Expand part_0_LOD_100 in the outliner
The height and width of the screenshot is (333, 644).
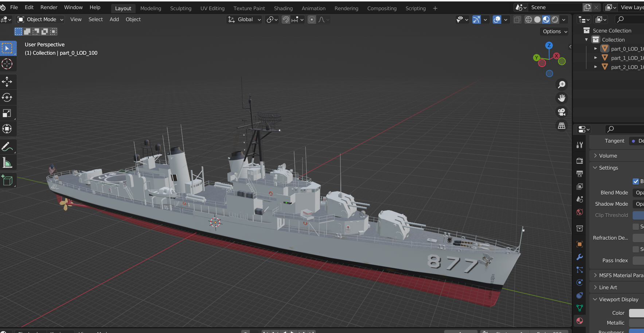pos(596,49)
